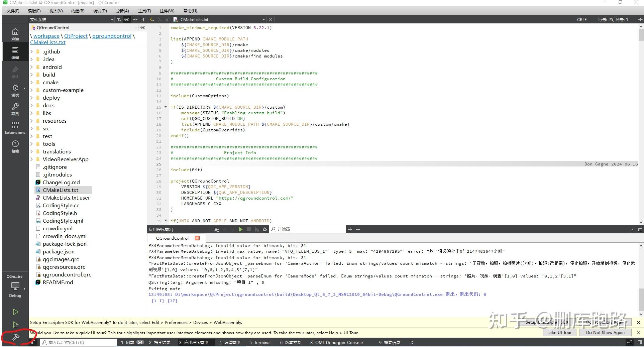Open the Extensions mode
The width and height of the screenshot is (644, 347).
[15, 127]
